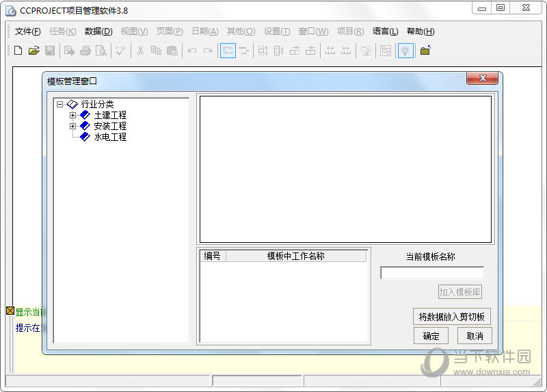The height and width of the screenshot is (392, 547).
Task: Expand the 安装工程 tree node
Action: 72,126
